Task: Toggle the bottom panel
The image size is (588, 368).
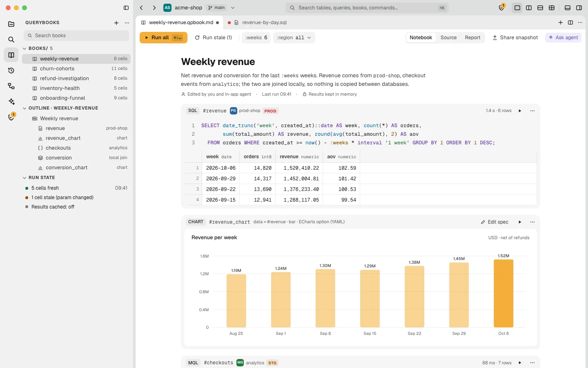Action: [568, 8]
